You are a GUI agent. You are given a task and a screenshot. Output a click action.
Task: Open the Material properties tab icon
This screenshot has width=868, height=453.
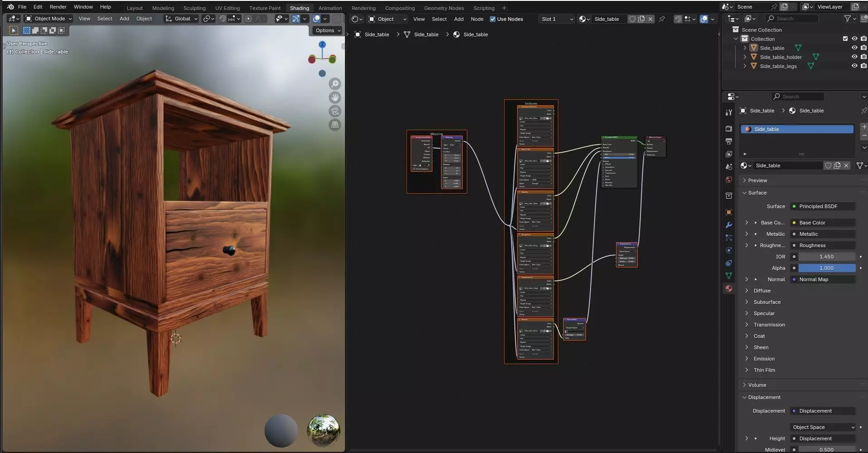click(729, 288)
